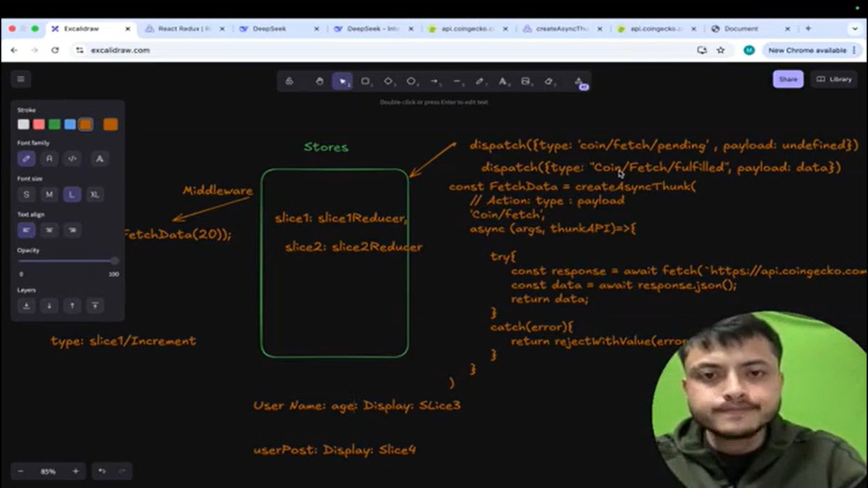This screenshot has width=868, height=488.
Task: Click the Share button
Action: point(788,80)
